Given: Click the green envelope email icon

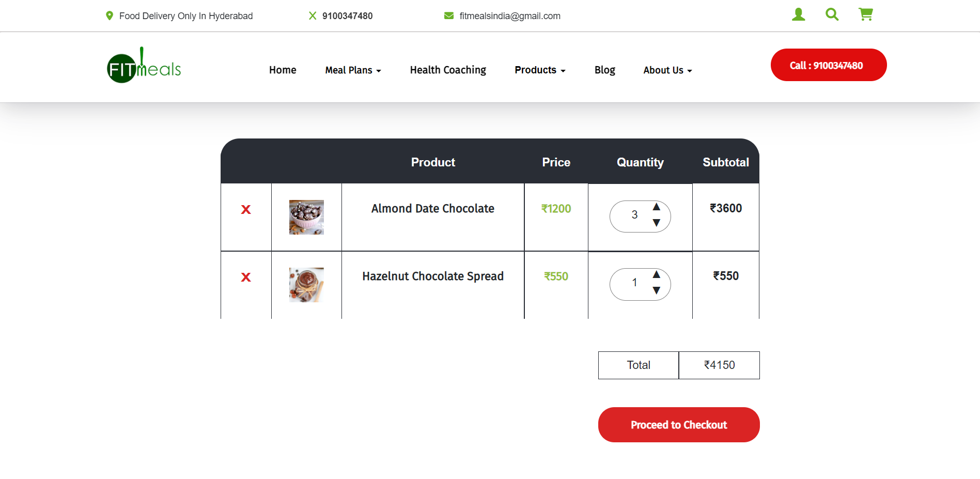Looking at the screenshot, I should [449, 16].
